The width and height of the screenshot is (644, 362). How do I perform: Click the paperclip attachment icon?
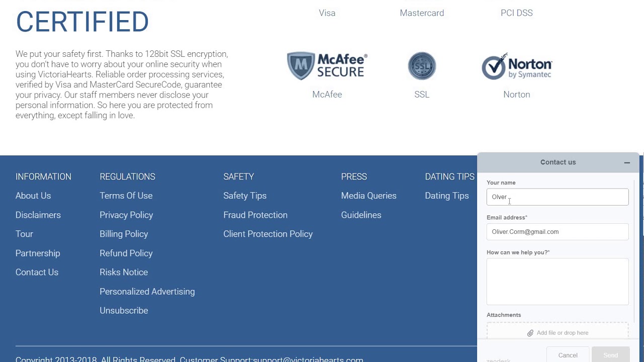(530, 333)
